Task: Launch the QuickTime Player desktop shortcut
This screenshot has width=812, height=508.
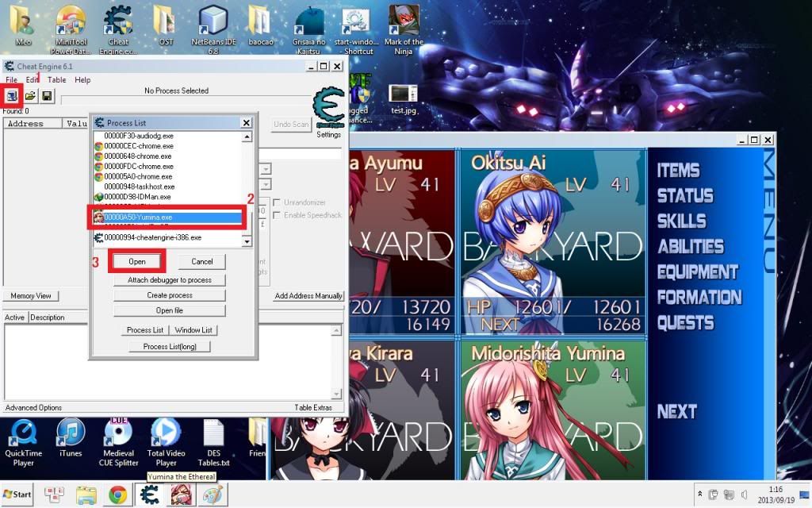Action: coord(23,443)
